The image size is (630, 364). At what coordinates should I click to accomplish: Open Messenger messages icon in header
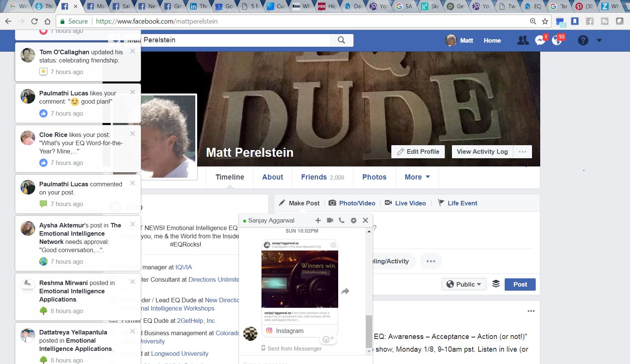click(540, 40)
